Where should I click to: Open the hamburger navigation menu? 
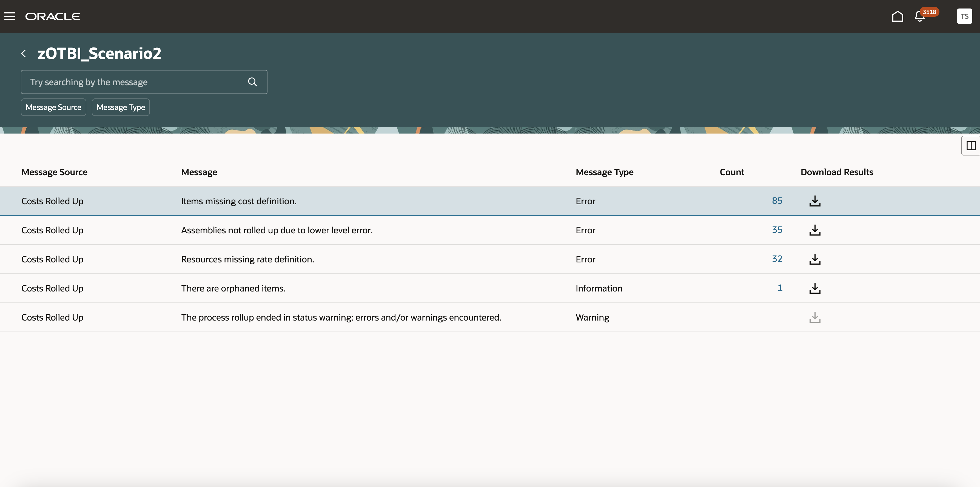[x=10, y=16]
